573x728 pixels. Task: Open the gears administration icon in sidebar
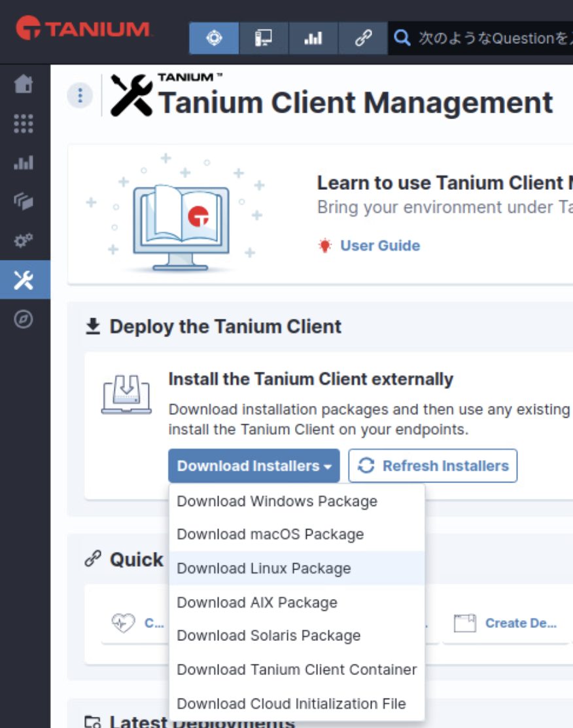(24, 240)
